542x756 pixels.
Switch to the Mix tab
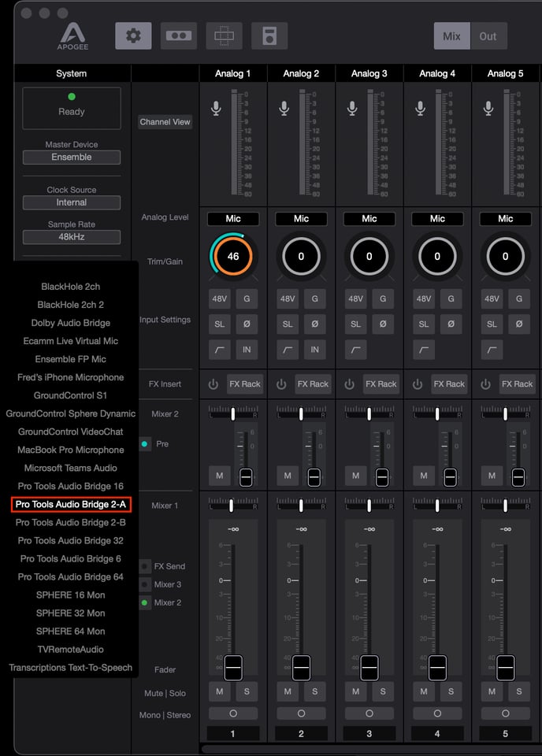click(452, 35)
